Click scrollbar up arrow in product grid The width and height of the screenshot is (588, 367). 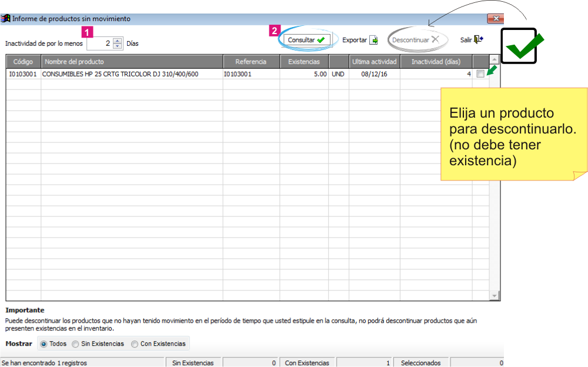495,59
